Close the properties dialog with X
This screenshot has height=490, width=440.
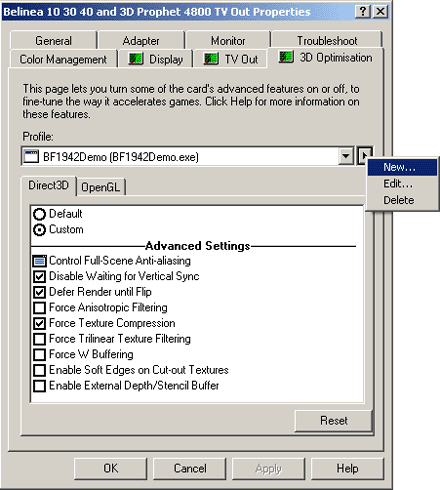(380, 12)
